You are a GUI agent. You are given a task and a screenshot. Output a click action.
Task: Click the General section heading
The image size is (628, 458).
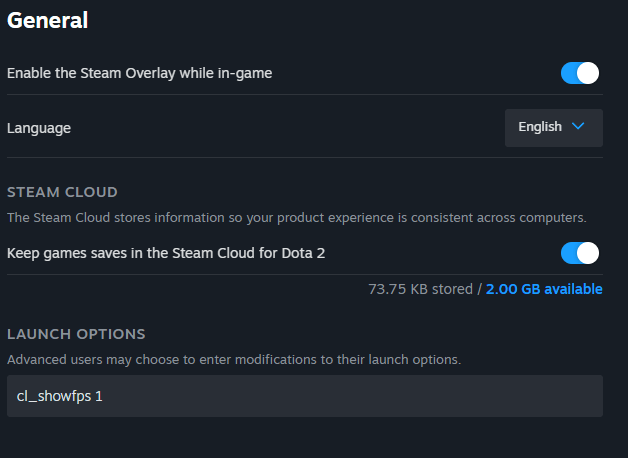47,19
